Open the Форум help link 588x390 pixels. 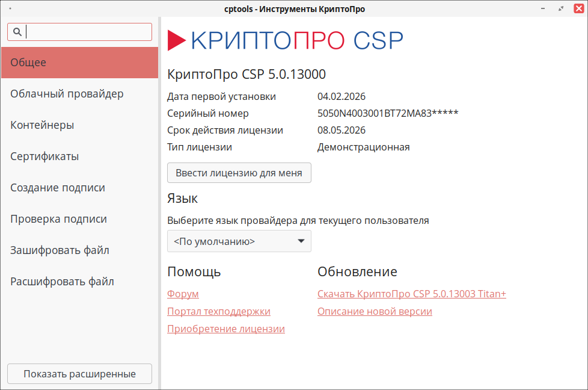(183, 294)
